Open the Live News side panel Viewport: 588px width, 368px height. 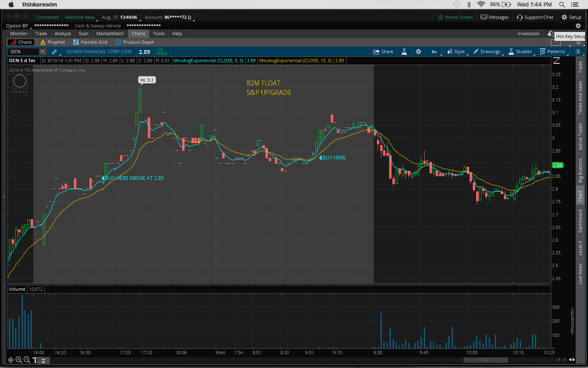pos(580,274)
